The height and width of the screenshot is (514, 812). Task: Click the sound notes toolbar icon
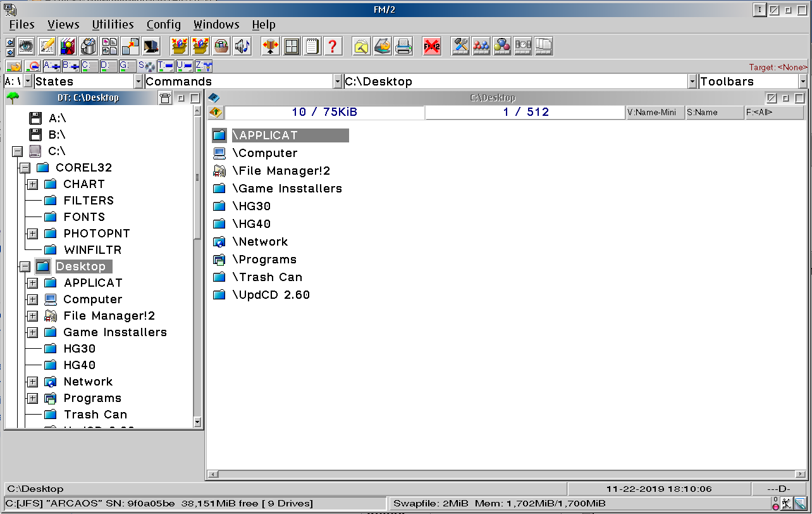coord(241,46)
